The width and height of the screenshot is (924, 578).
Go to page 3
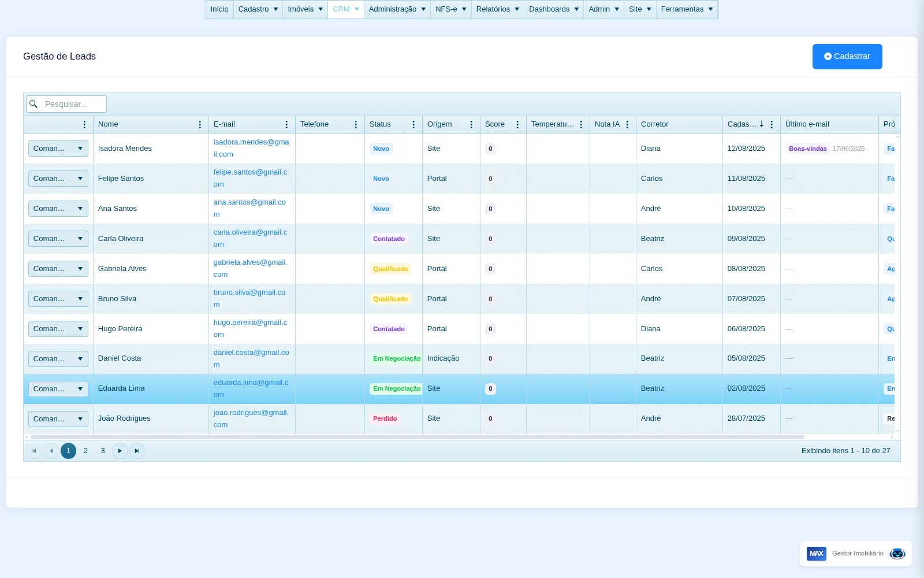click(x=103, y=451)
